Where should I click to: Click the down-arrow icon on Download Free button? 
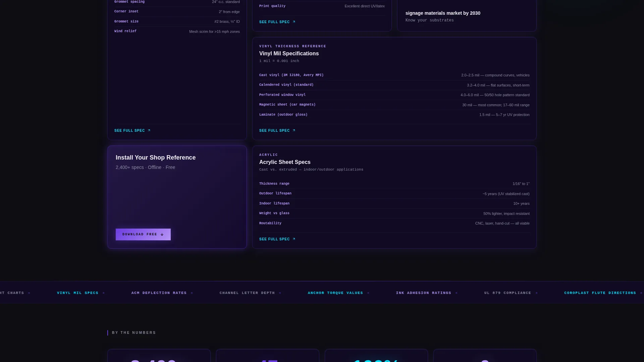(162, 235)
